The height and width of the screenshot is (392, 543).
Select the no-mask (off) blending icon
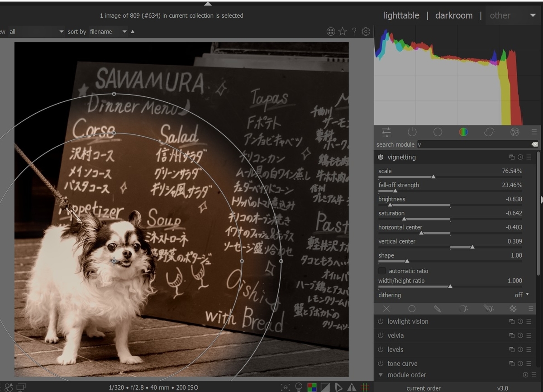click(x=386, y=309)
